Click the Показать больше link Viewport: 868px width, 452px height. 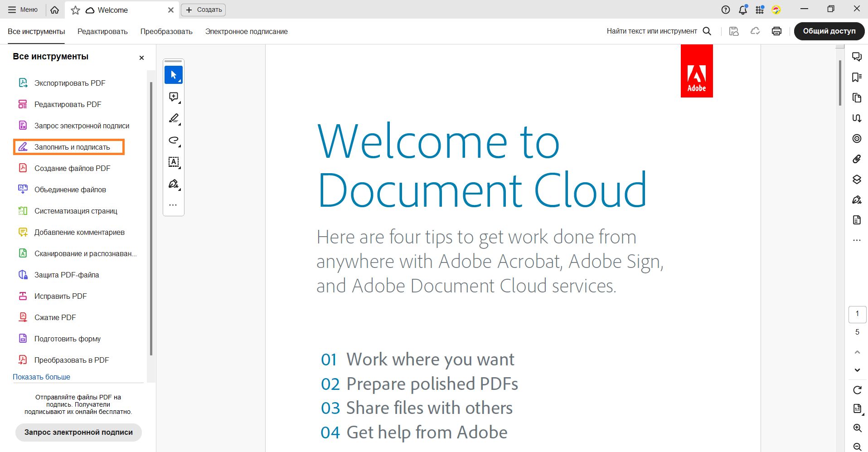pyautogui.click(x=42, y=377)
